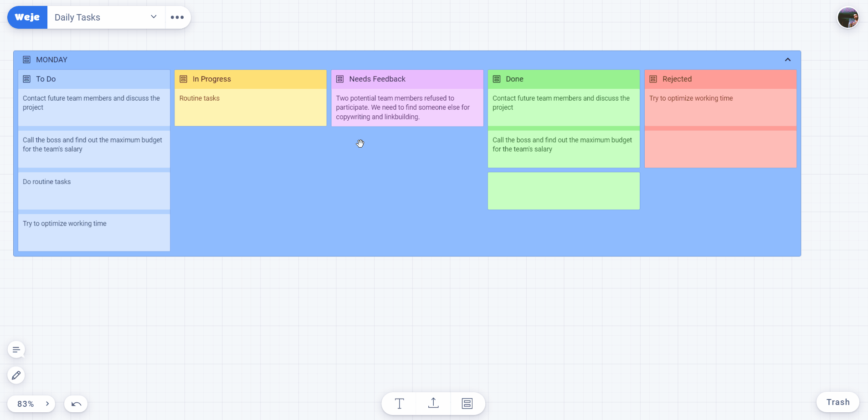The image size is (868, 420).
Task: Select the 'Routine tasks' yellow card
Action: (251, 107)
